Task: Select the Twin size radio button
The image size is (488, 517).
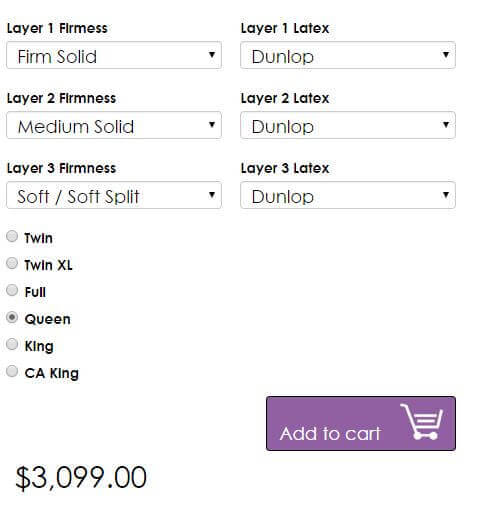Action: [x=12, y=236]
